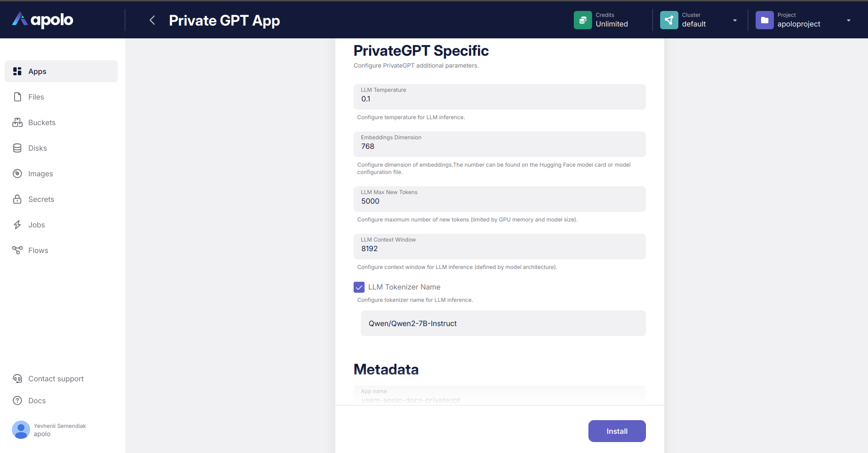Click the Images disc icon
The width and height of the screenshot is (868, 453).
click(17, 174)
